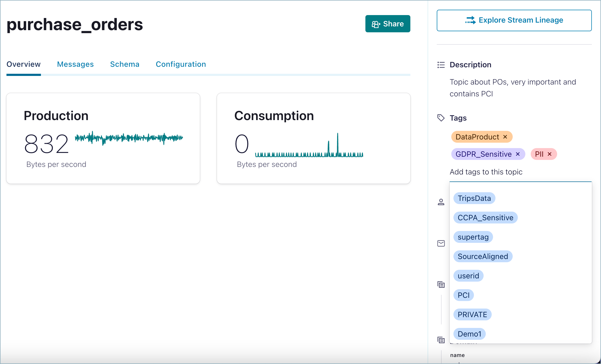Click the email envelope icon
Screen dimensions: 601x364
[x=441, y=243]
